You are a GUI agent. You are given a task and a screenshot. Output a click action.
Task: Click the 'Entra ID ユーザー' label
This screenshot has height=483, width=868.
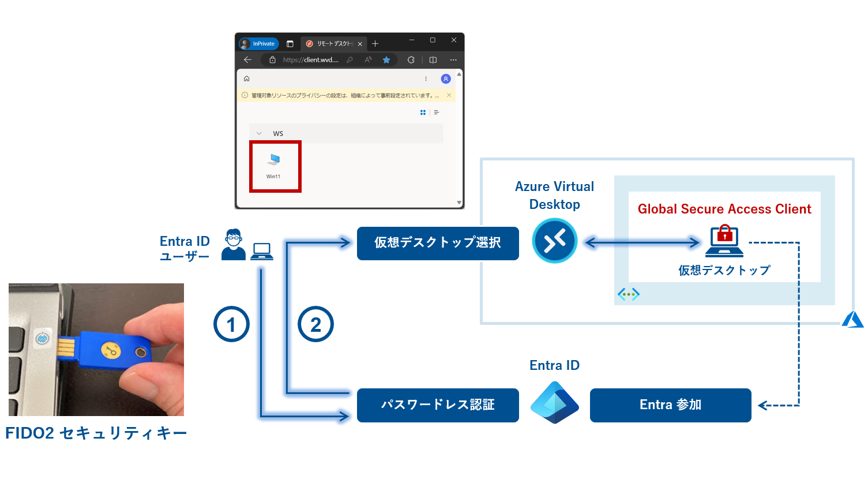185,249
